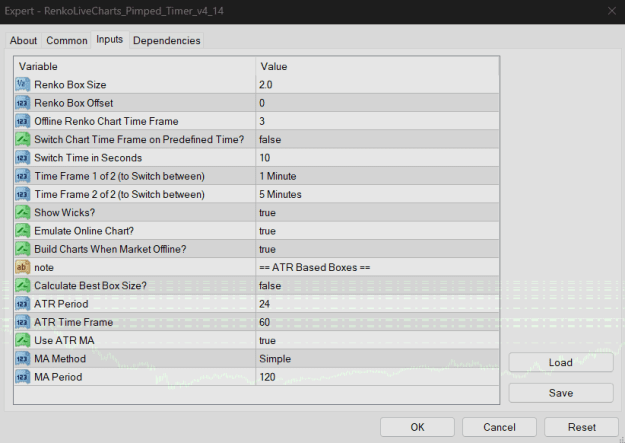The image size is (625, 443).
Task: Select the Inputs tab
Action: 110,39
